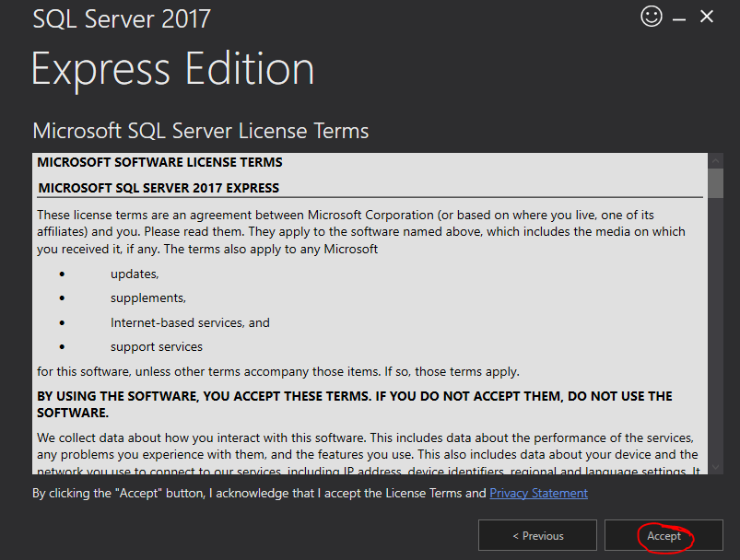Open the Privacy Statement link
Image resolution: width=740 pixels, height=560 pixels.
coord(538,493)
